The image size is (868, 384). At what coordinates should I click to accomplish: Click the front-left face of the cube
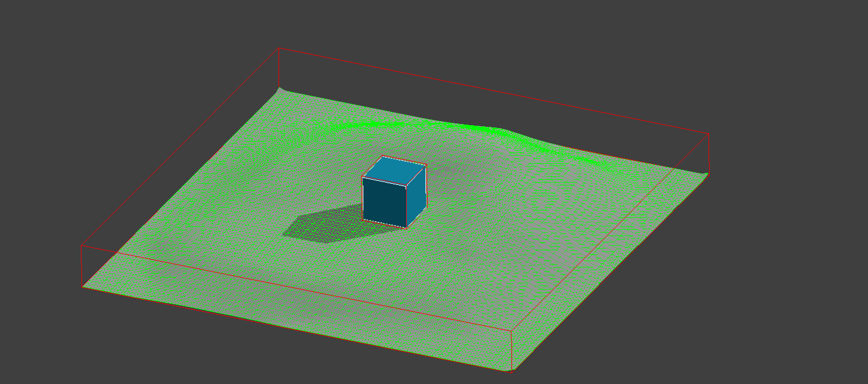(383, 199)
